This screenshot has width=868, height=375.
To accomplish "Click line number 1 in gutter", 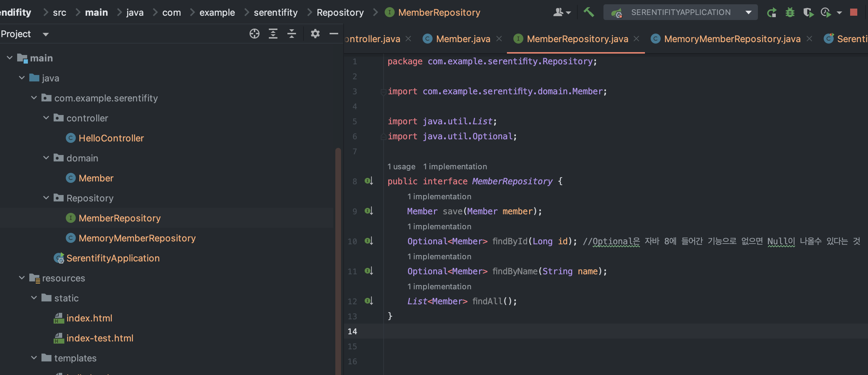I will 355,61.
